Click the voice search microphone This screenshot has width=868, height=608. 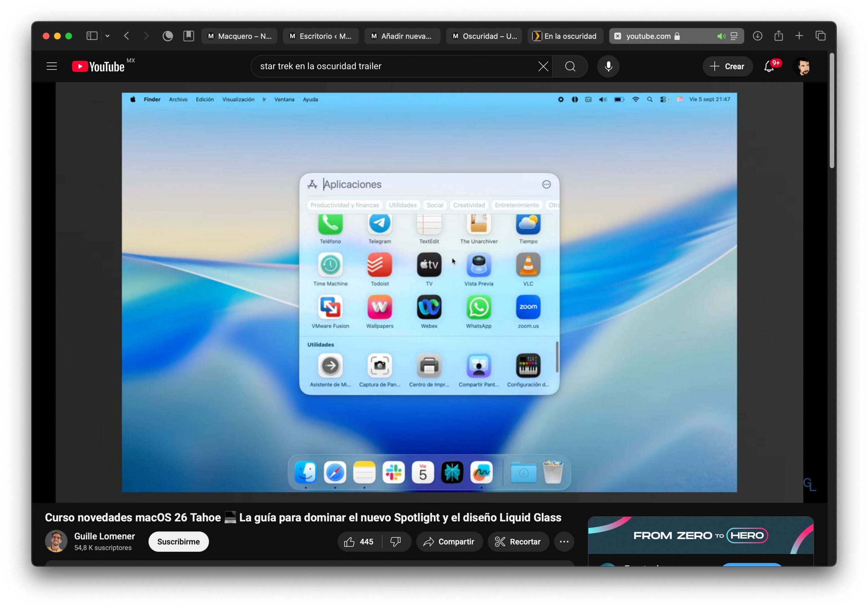608,66
